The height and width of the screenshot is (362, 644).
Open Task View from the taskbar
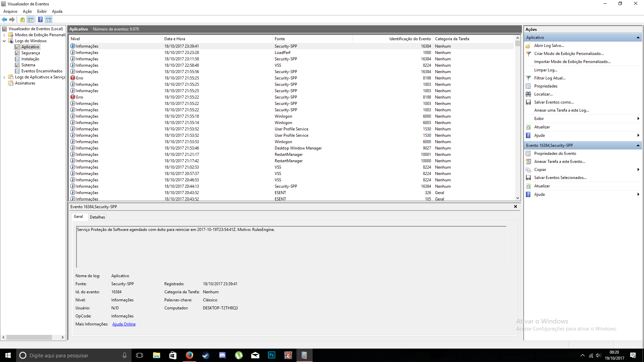[x=140, y=355]
